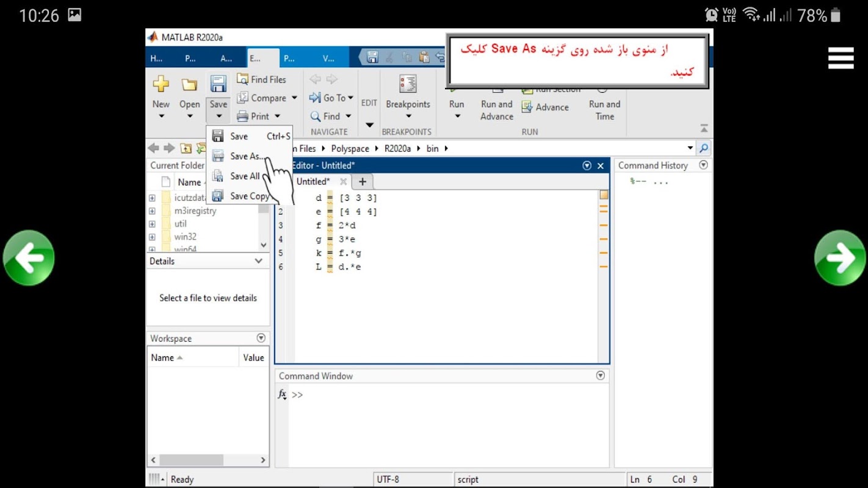Image resolution: width=868 pixels, height=488 pixels.
Task: Click the quick access Cut scissors icon
Action: (x=389, y=58)
